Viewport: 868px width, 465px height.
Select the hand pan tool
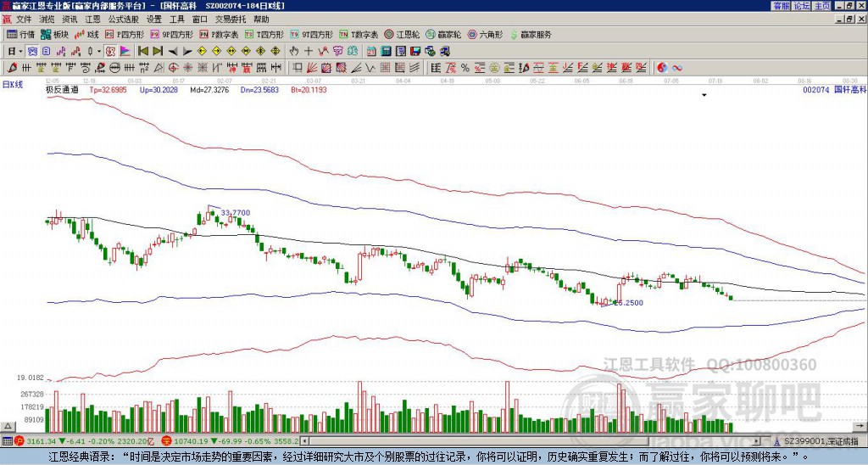[294, 52]
